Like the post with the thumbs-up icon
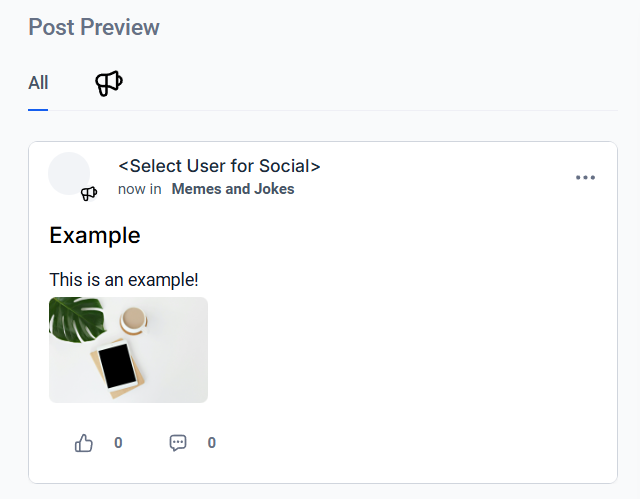This screenshot has height=499, width=640. point(84,443)
